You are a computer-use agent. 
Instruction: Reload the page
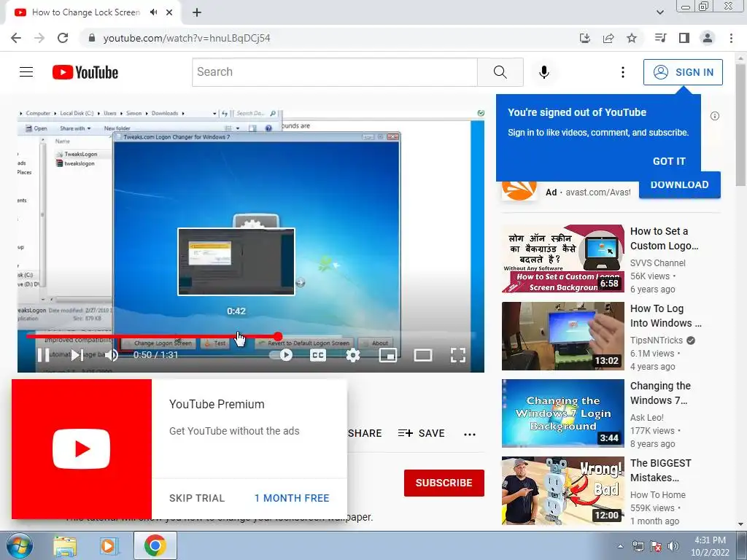(x=63, y=38)
